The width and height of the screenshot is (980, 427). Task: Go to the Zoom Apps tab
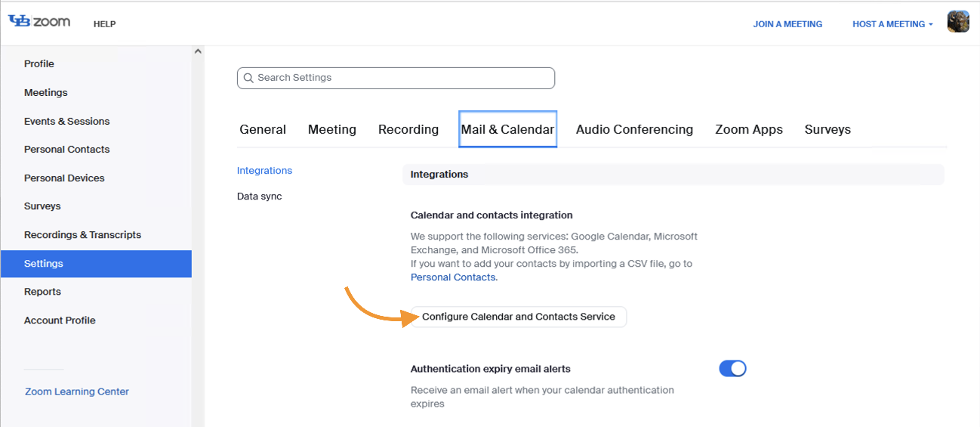[x=749, y=130]
